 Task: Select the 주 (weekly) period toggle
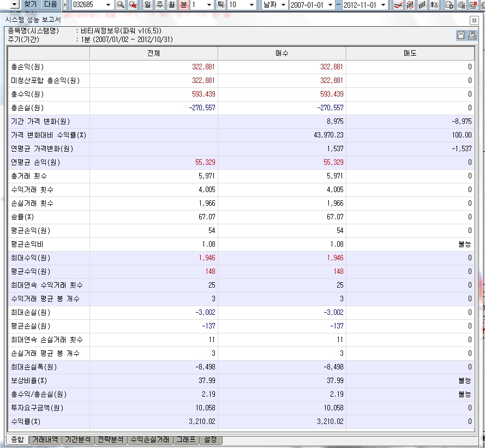click(x=159, y=5)
